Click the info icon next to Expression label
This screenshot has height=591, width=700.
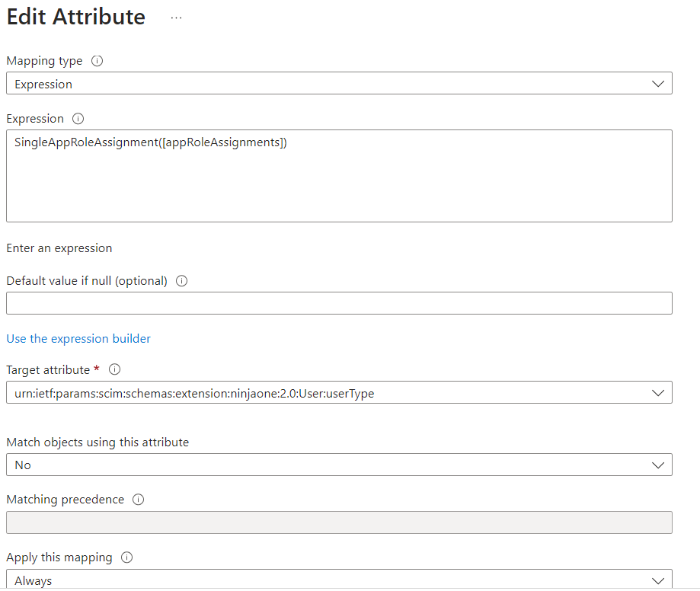(78, 119)
